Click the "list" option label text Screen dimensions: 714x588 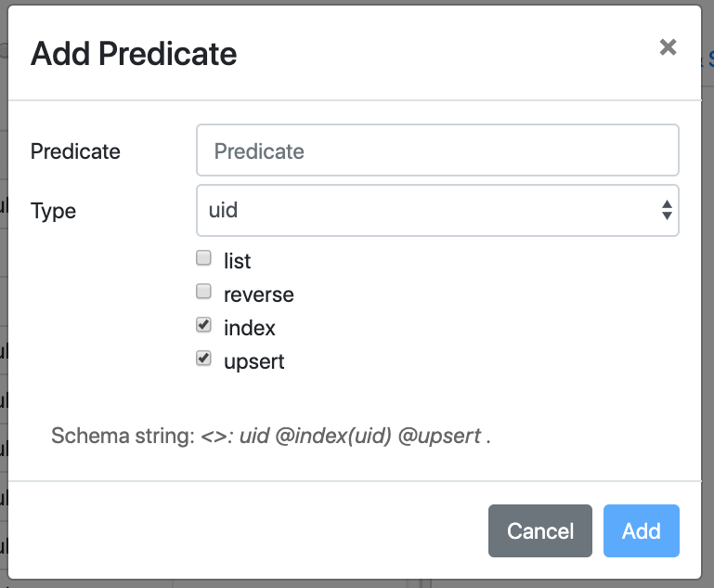pos(238,261)
